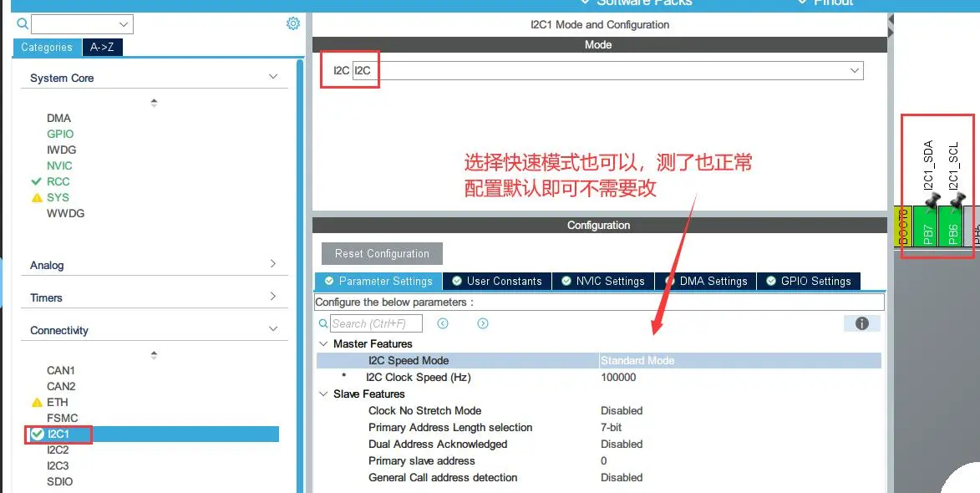980x493 pixels.
Task: Expand the Analog category
Action: [273, 264]
